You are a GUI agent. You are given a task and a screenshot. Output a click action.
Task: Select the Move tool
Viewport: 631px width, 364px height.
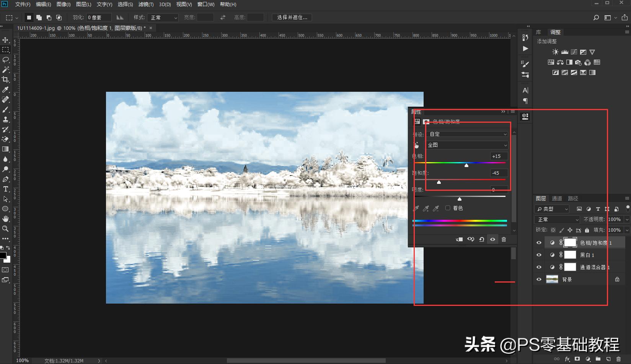[5, 40]
